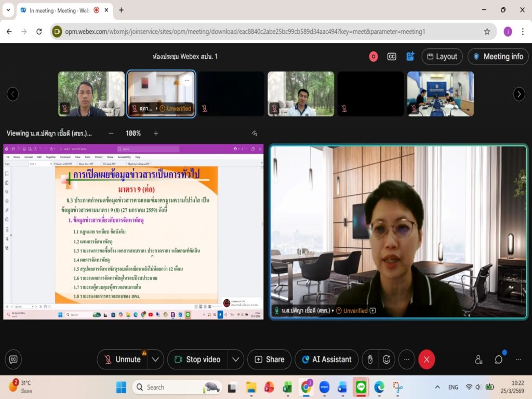Open AI Assistant
The image size is (532, 399).
[327, 360]
